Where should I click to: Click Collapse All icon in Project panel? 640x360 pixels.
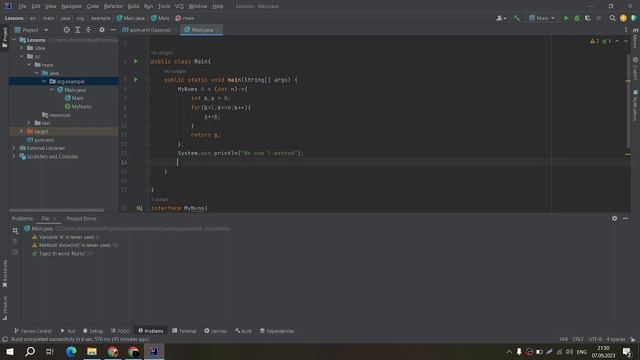[x=88, y=30]
